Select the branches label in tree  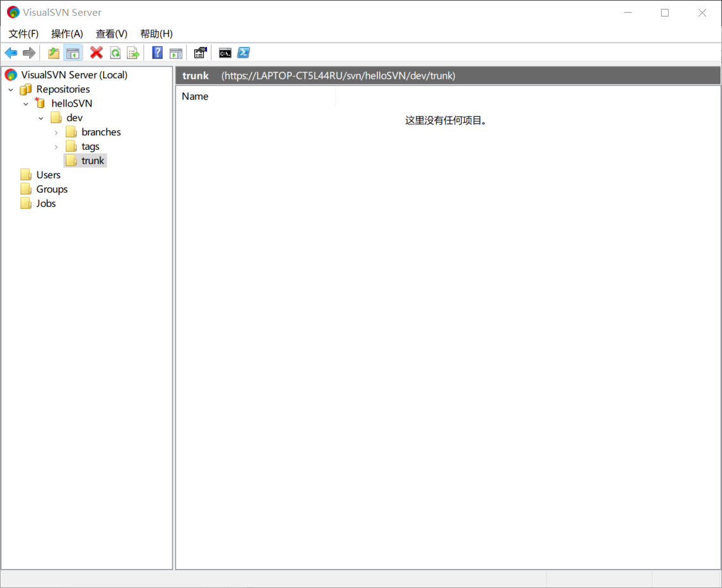pyautogui.click(x=102, y=131)
